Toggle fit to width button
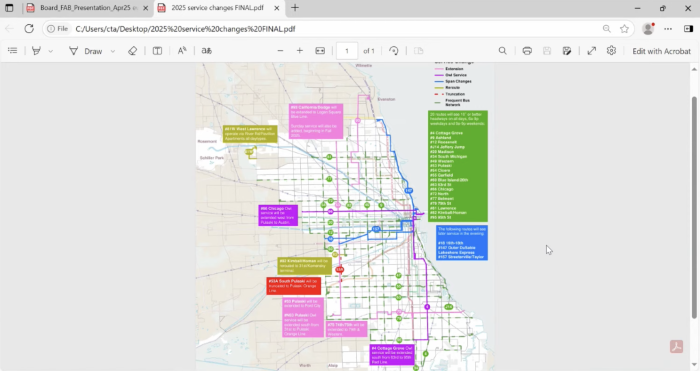This screenshot has width=700, height=371. [320, 51]
